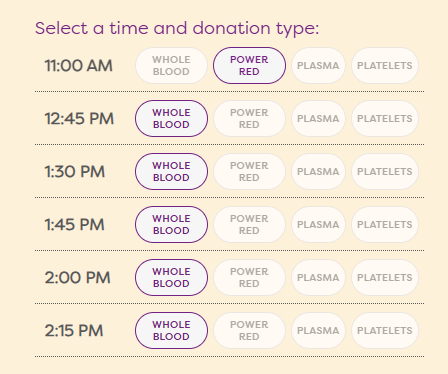Click Power Red for 12:45 PM
The height and width of the screenshot is (374, 448).
(x=249, y=119)
